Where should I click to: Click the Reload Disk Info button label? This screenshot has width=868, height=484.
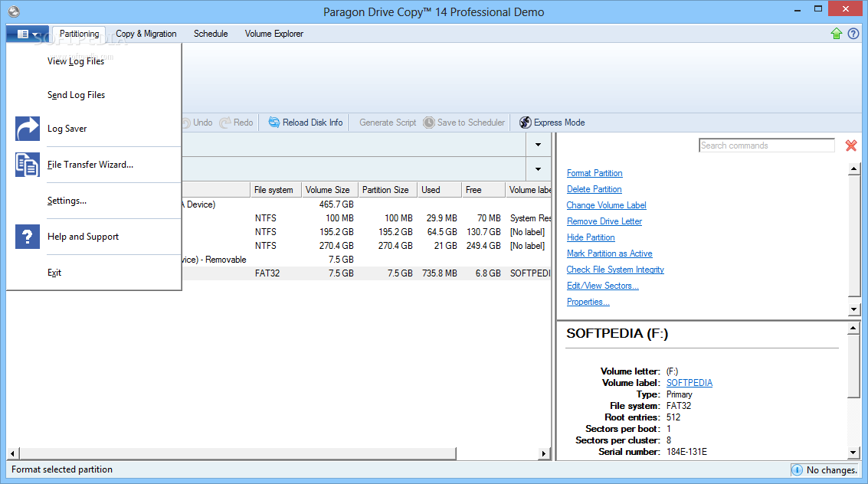pos(313,123)
